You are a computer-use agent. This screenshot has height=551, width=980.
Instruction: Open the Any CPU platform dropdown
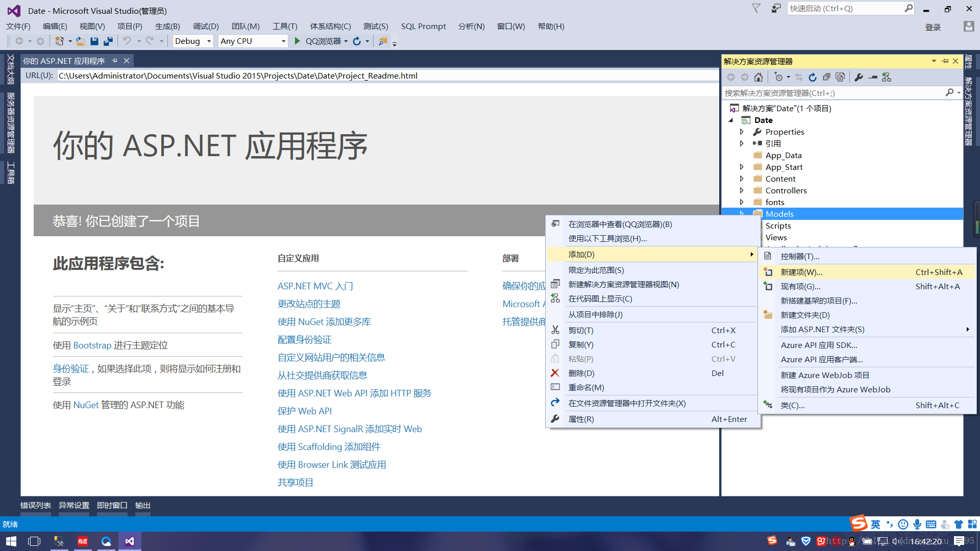[283, 41]
